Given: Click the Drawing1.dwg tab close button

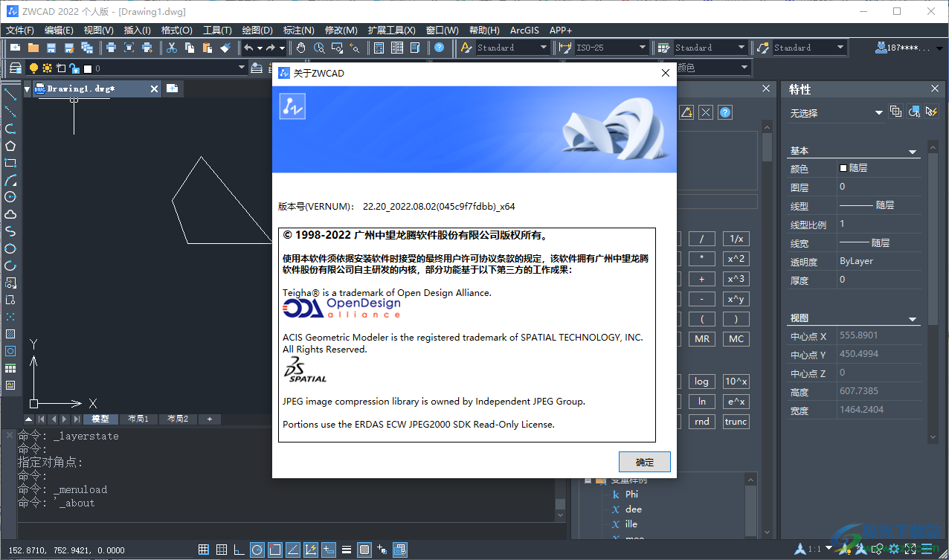Looking at the screenshot, I should [x=155, y=89].
